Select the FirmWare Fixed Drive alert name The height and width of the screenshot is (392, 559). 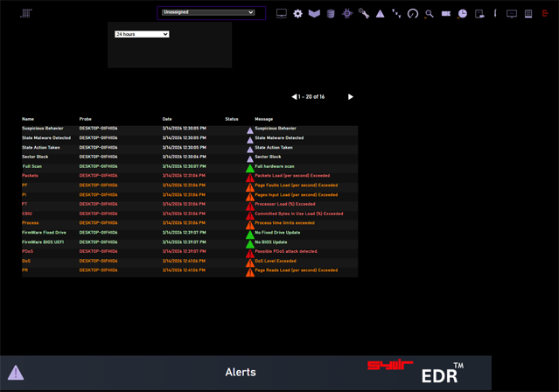point(44,233)
